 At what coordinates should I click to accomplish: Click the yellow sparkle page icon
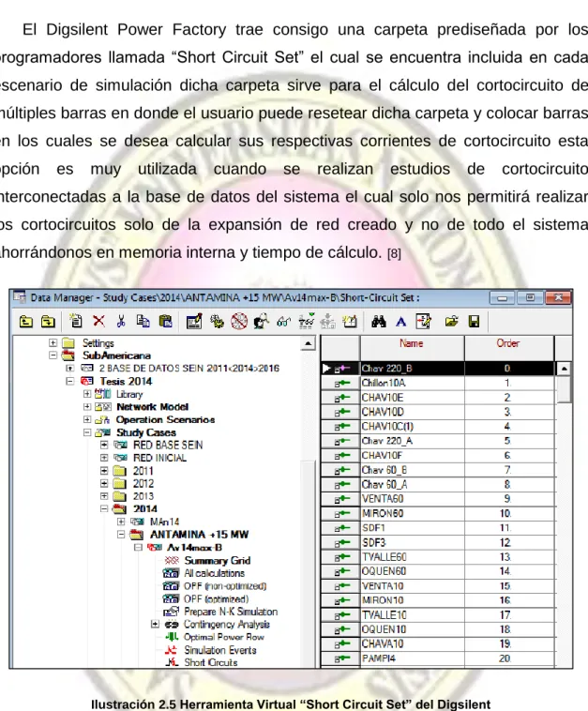[349, 321]
